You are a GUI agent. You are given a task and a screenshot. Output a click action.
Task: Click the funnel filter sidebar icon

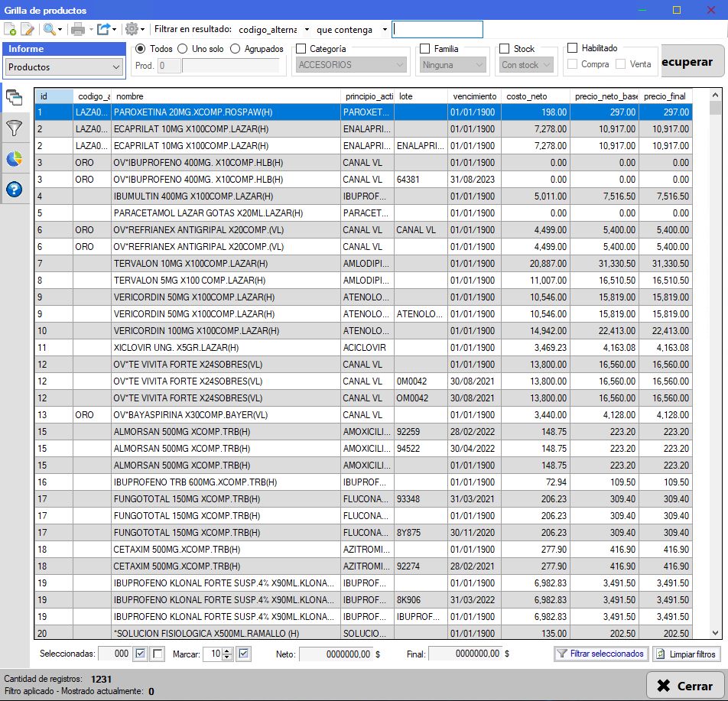pyautogui.click(x=14, y=128)
